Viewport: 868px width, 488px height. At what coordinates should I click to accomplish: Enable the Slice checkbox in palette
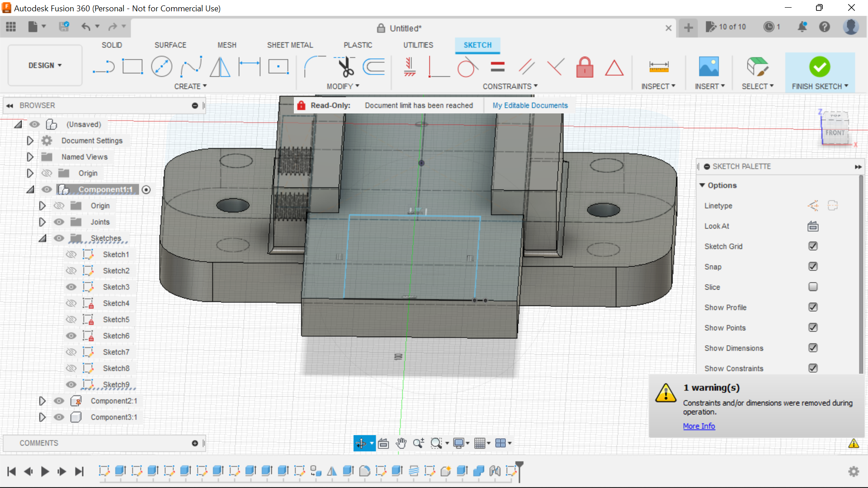coord(812,286)
